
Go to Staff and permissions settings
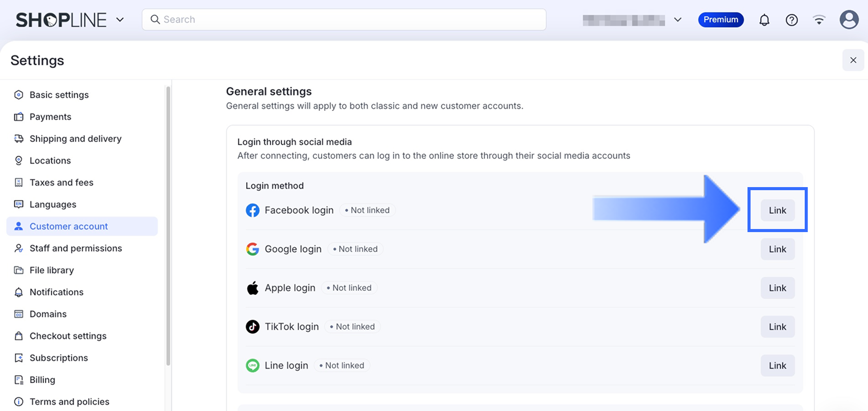click(x=76, y=248)
